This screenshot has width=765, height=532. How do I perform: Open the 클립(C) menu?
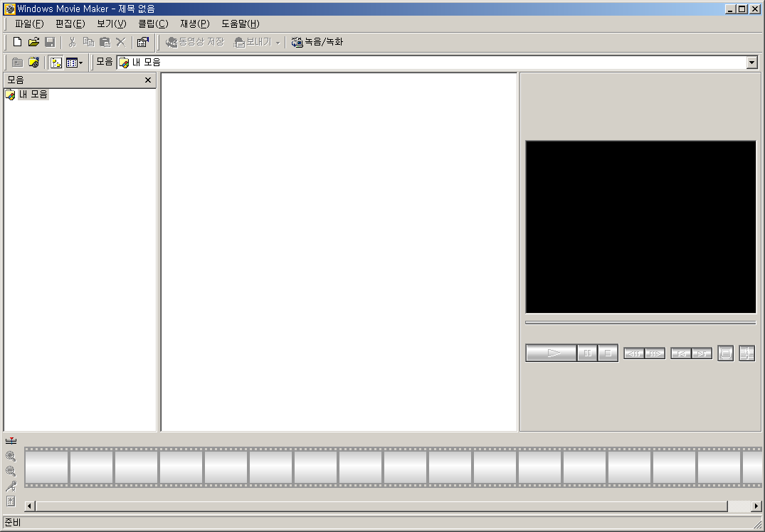[x=153, y=23]
